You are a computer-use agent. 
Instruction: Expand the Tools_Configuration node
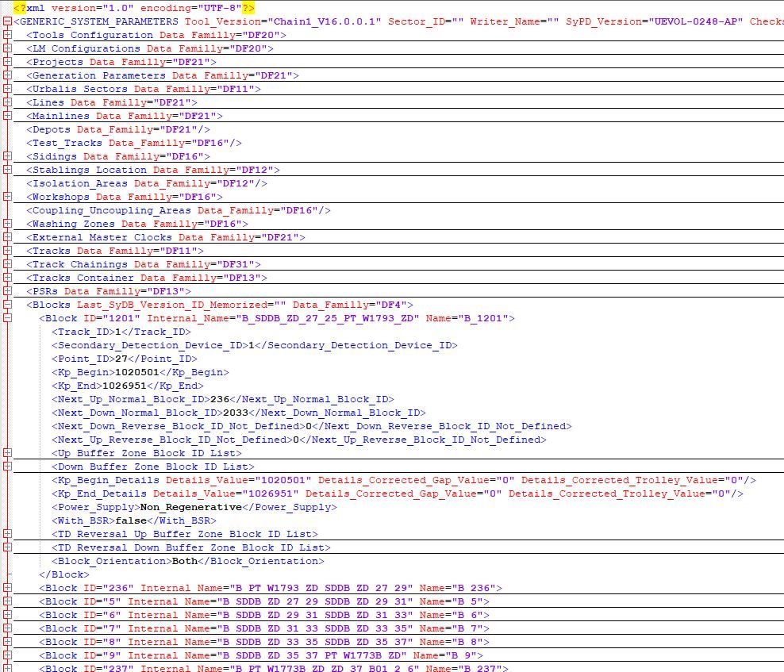click(7, 35)
